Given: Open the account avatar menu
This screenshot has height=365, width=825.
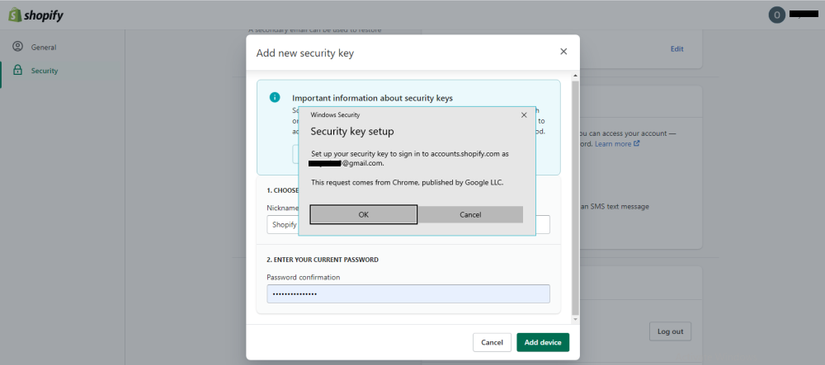Looking at the screenshot, I should [x=777, y=15].
